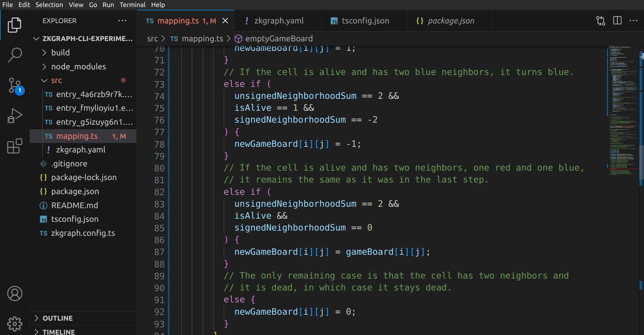Click 'isAlive &&' on line 84
Screen dimensions: 644x335
261,216
